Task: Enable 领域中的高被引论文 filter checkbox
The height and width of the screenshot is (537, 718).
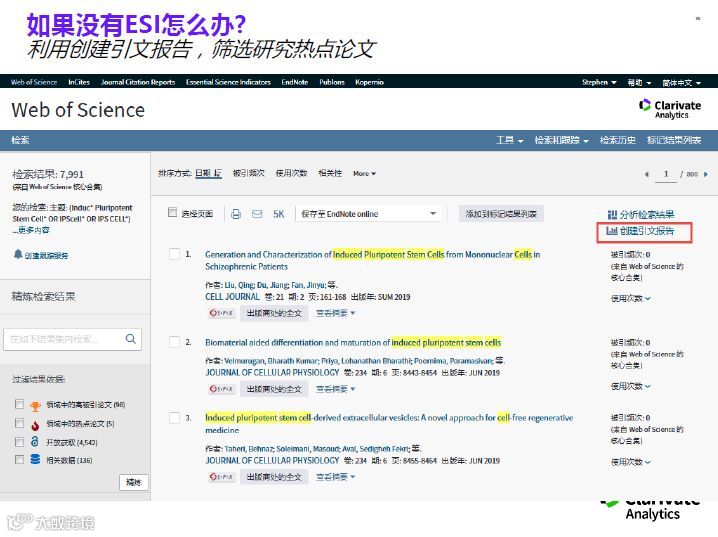Action: pos(19,404)
